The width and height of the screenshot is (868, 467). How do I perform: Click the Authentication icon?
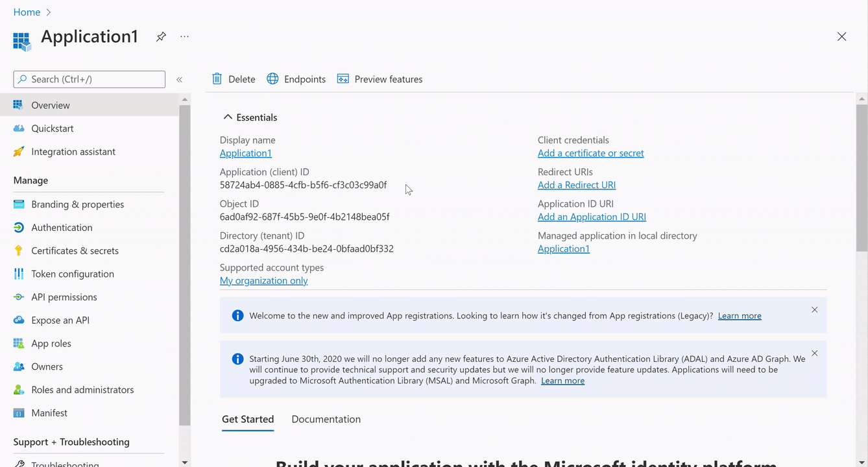[18, 228]
